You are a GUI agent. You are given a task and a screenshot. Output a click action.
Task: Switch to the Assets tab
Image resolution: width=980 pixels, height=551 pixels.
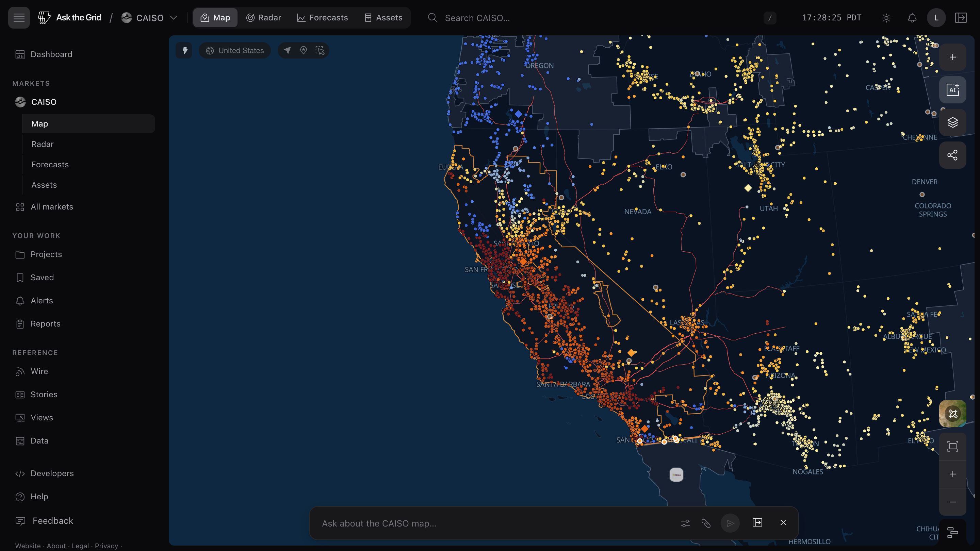(x=383, y=17)
